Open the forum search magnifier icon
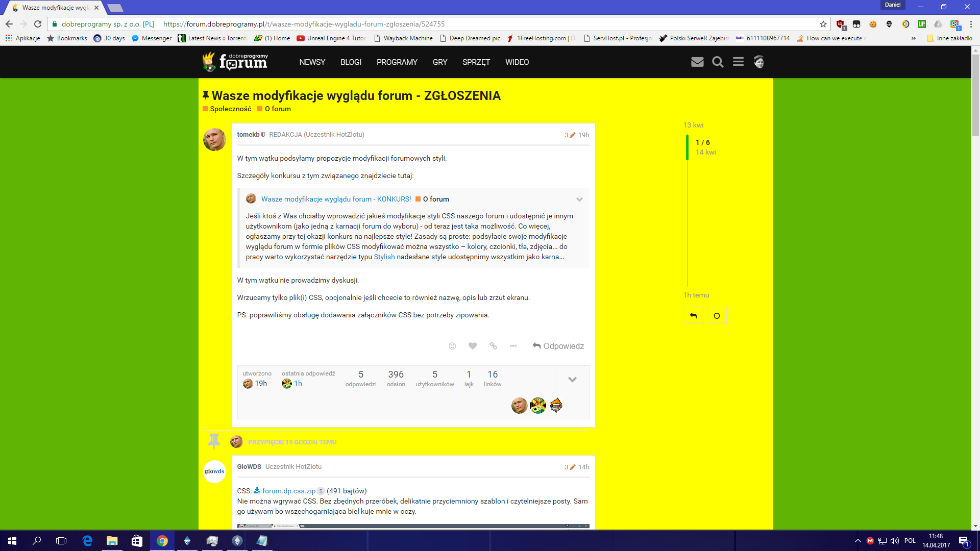This screenshot has height=551, width=980. (x=718, y=62)
